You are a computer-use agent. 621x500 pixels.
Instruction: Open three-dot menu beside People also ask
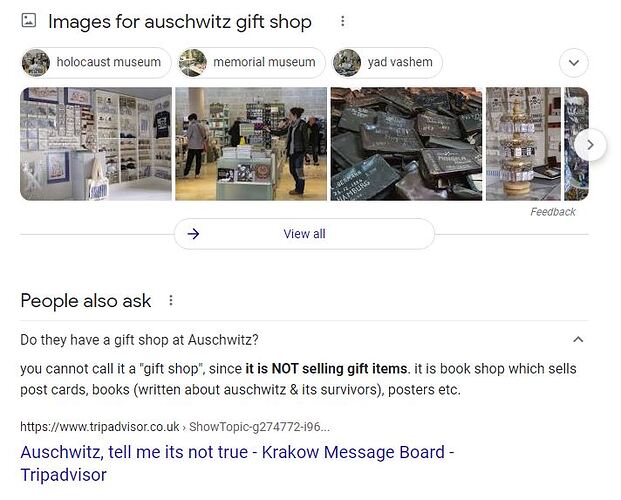(171, 300)
